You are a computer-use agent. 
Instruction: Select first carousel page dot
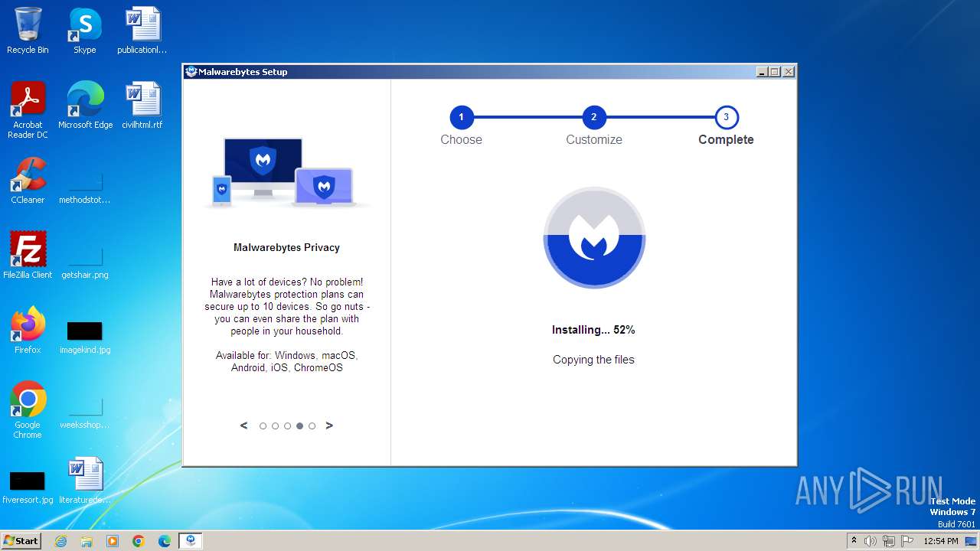point(263,426)
